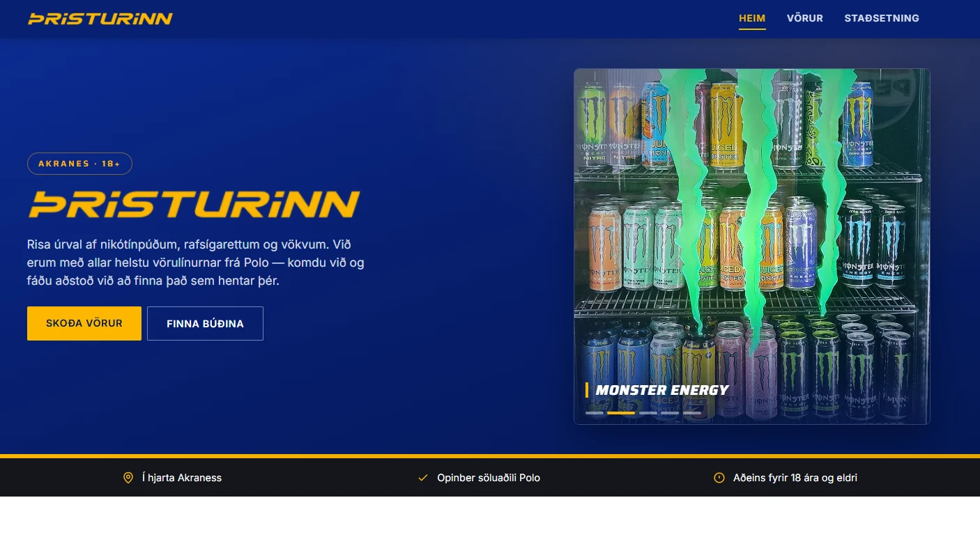Click the Monster Energy slide caption
980x546 pixels.
pos(662,390)
